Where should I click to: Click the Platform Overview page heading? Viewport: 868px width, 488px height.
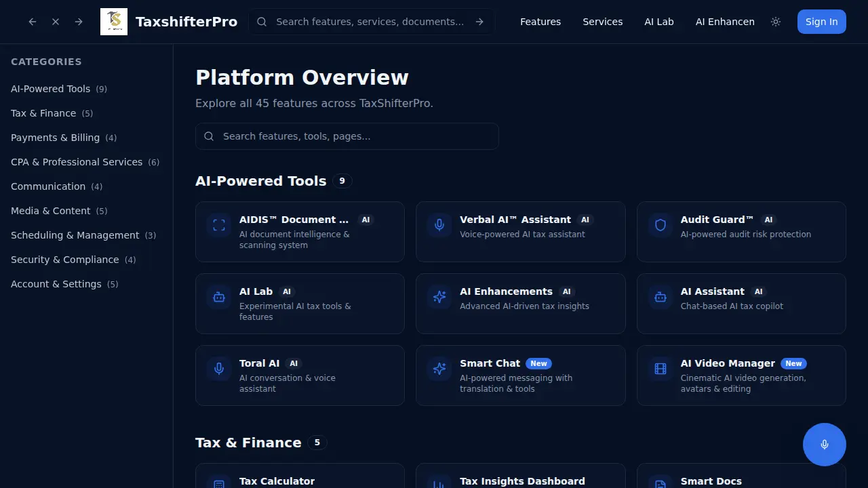(x=302, y=78)
